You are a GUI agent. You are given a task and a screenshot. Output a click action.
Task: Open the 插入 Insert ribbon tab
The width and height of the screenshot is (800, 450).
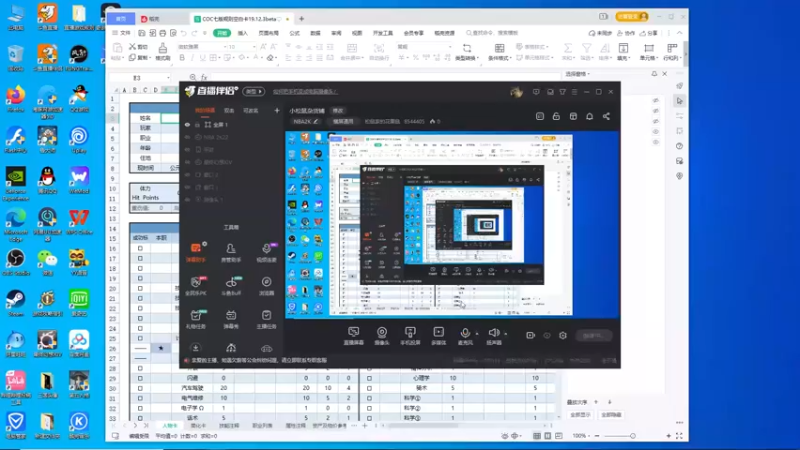pyautogui.click(x=243, y=33)
